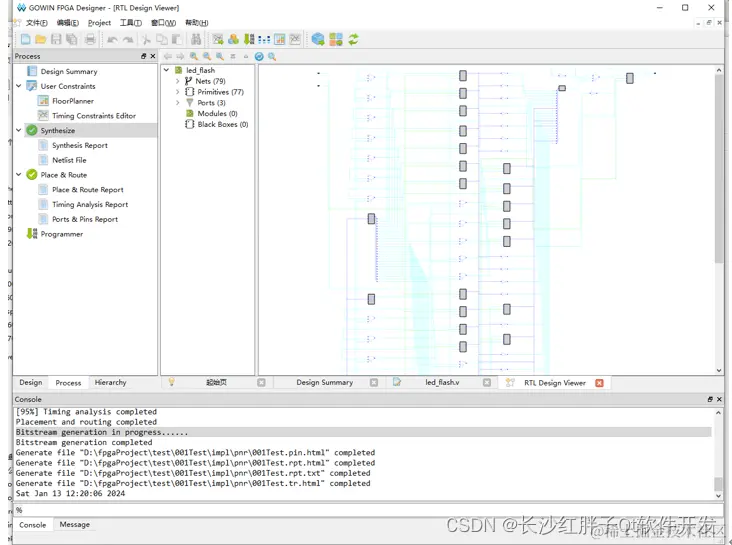The height and width of the screenshot is (545, 732).
Task: Click the Find binoculars icon
Action: click(196, 39)
